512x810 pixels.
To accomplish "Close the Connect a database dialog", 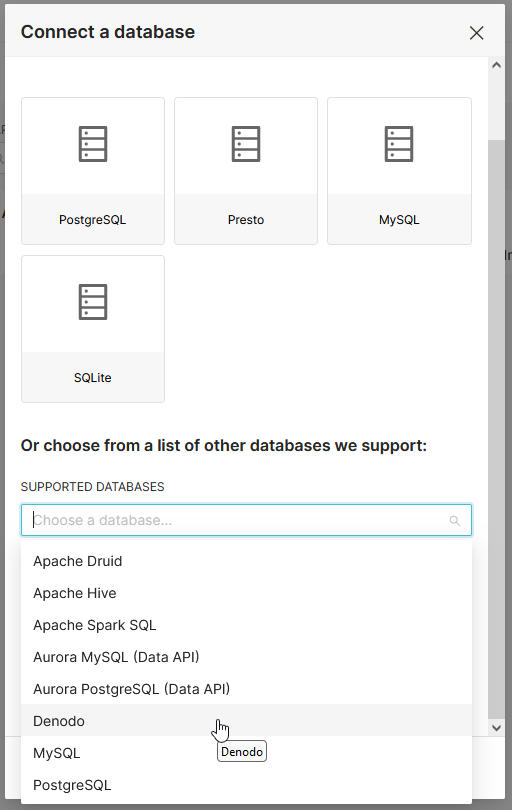I will [x=476, y=33].
